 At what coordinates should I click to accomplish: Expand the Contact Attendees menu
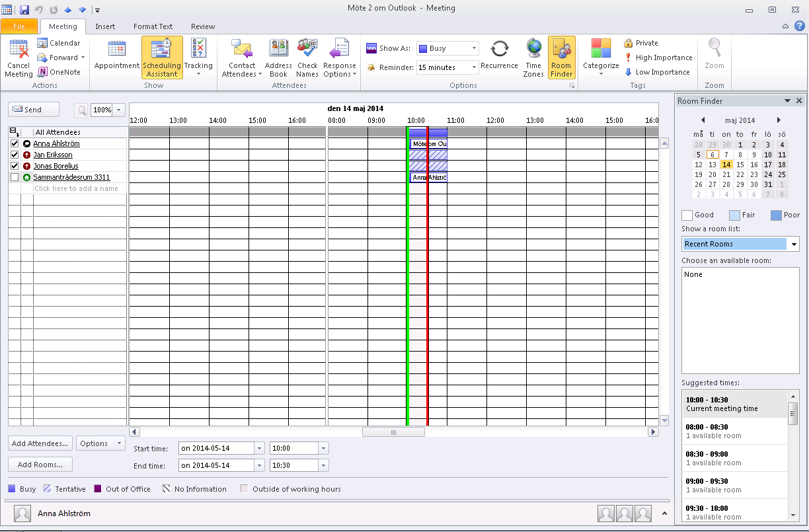click(x=242, y=58)
